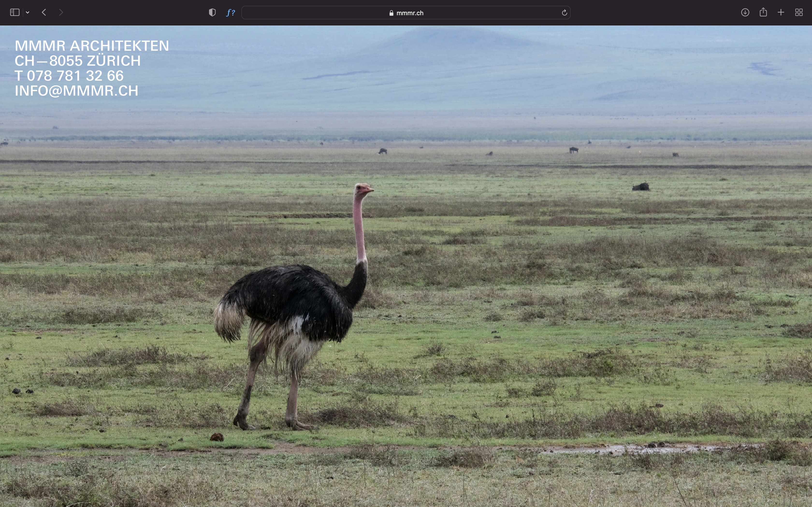Go back with the back arrow
The width and height of the screenshot is (812, 507).
(x=44, y=12)
